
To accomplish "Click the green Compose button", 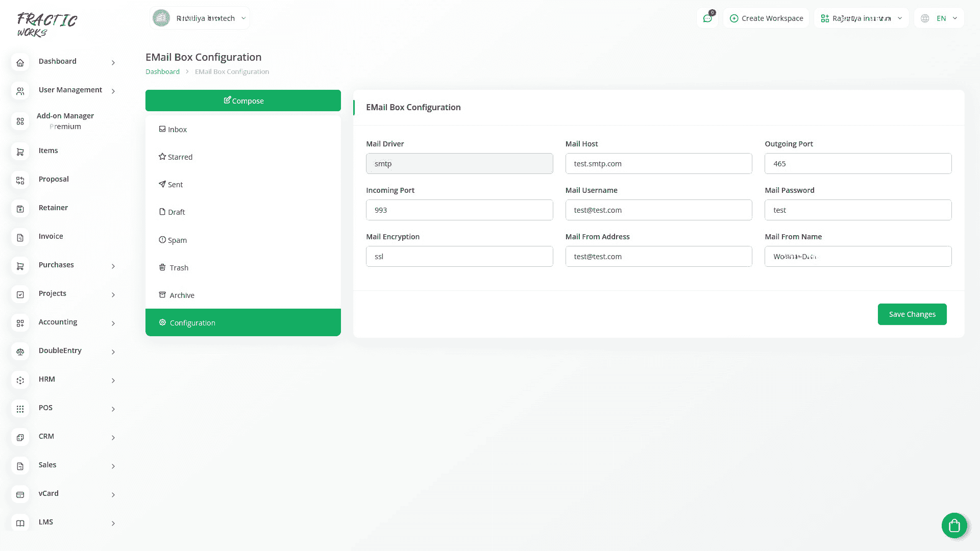I will point(243,101).
